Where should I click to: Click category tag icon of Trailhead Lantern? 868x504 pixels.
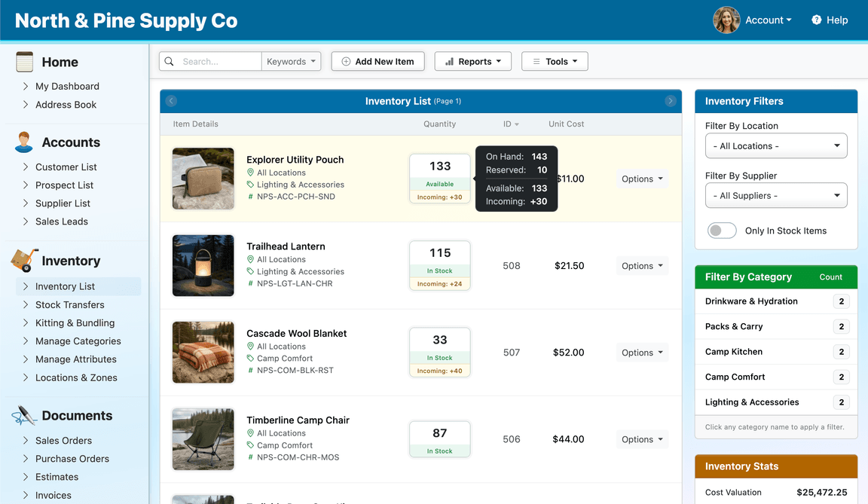(250, 272)
